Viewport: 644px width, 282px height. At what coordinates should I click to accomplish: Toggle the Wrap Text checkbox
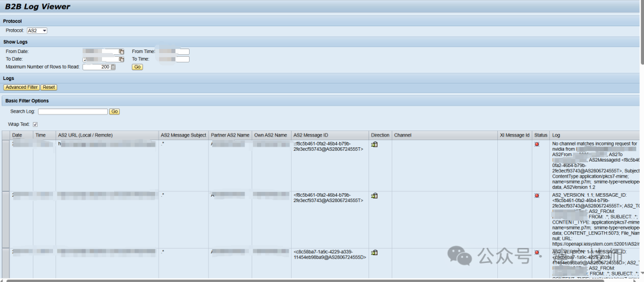[35, 125]
